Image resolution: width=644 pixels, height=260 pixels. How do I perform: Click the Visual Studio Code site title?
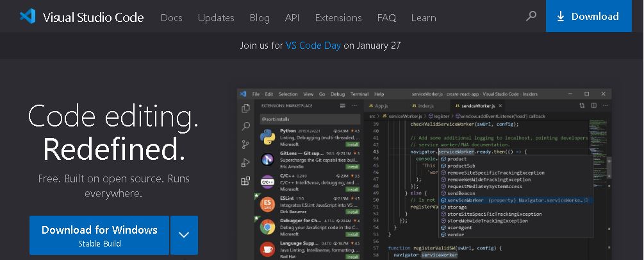point(93,17)
